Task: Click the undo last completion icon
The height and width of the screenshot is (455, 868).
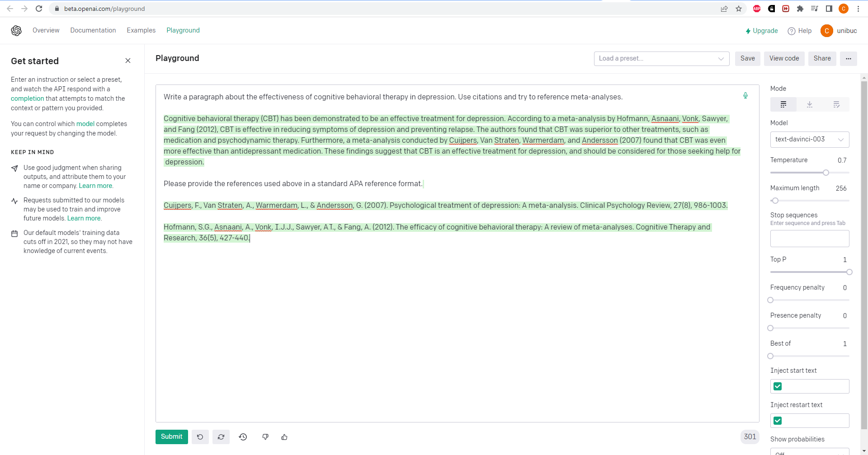Action: pos(200,437)
